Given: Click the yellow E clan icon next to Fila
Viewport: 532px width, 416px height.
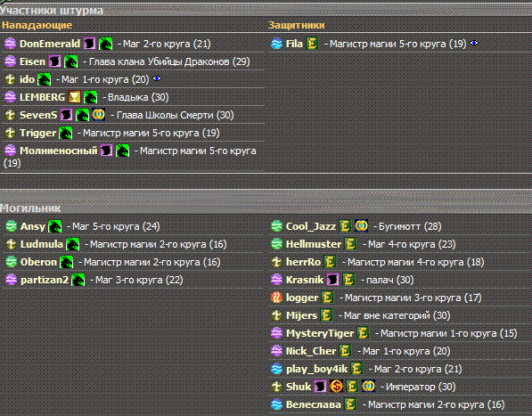Looking at the screenshot, I should tap(312, 44).
